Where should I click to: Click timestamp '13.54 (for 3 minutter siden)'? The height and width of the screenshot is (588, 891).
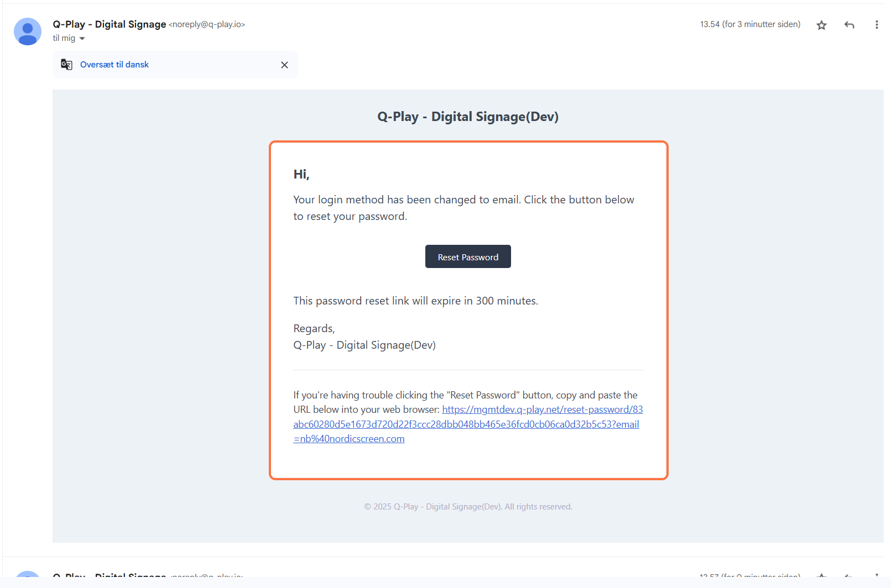click(x=750, y=24)
